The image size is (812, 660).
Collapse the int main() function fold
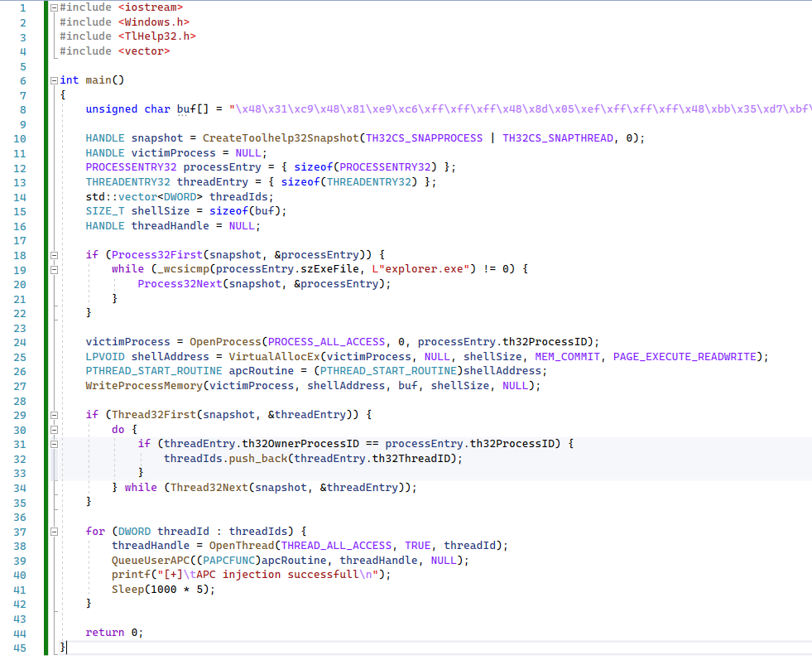point(54,80)
